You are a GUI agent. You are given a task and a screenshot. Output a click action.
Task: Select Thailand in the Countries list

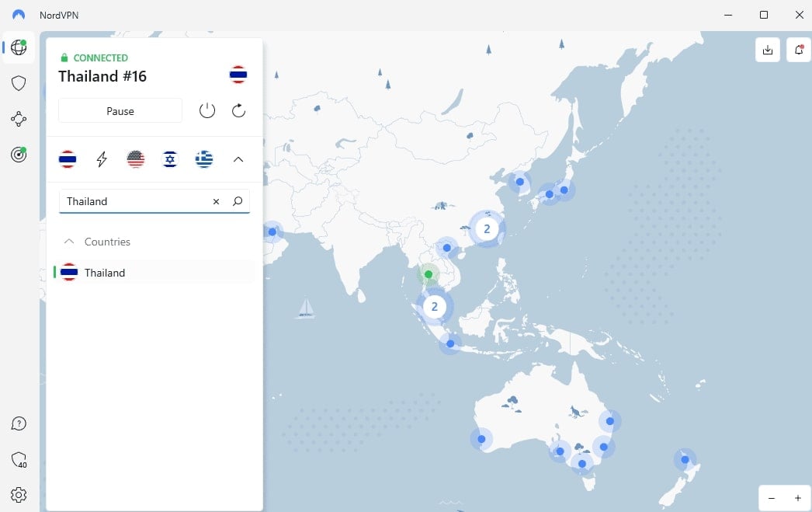coord(105,273)
